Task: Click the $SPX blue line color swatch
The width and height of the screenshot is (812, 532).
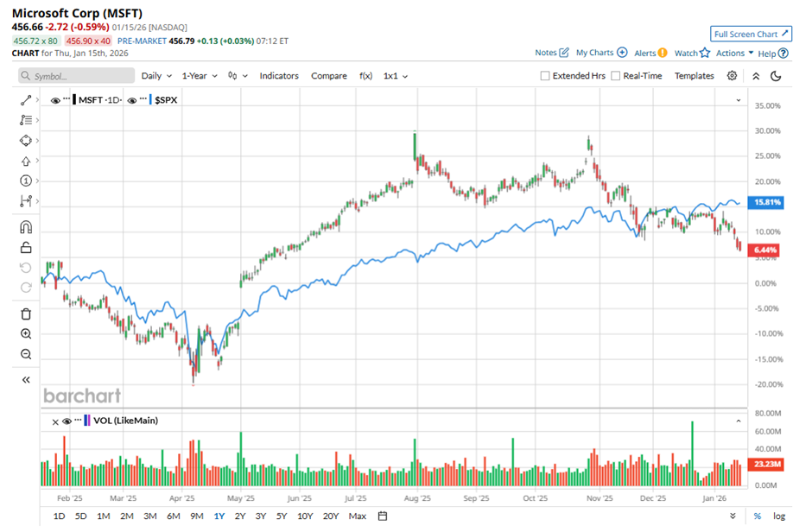Action: [150, 99]
